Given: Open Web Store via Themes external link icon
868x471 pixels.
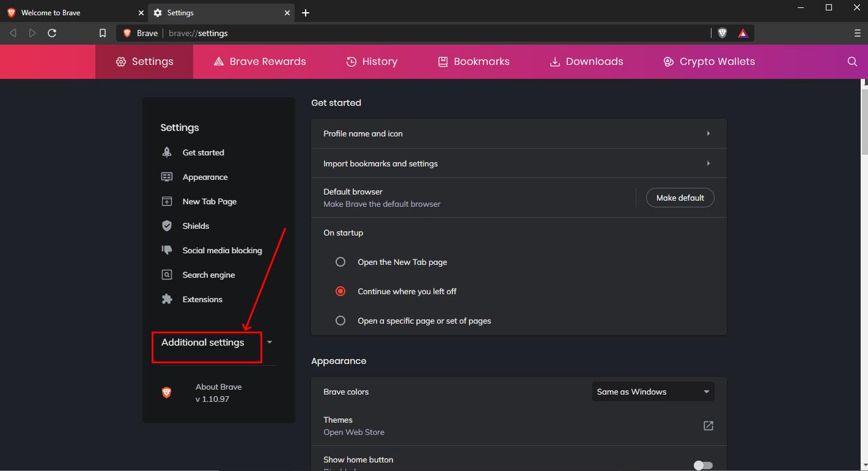Looking at the screenshot, I should pyautogui.click(x=708, y=426).
